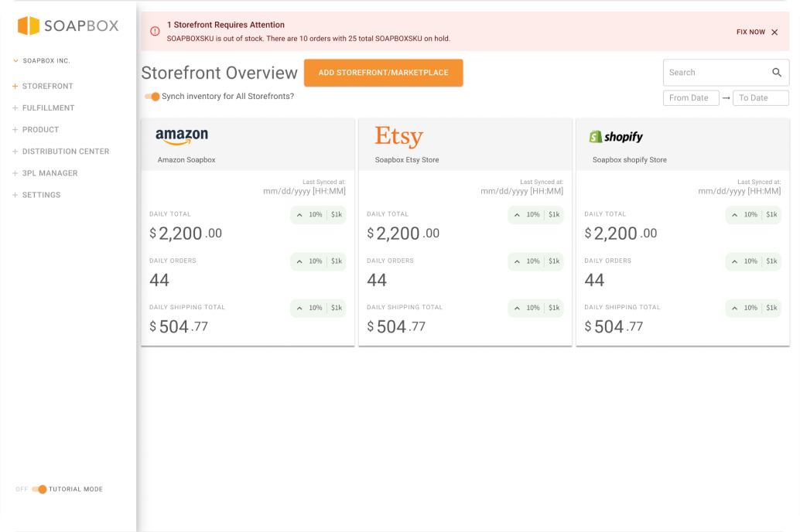Screen dimensions: 800x532
Task: Click the From Date field
Action: 691,98
